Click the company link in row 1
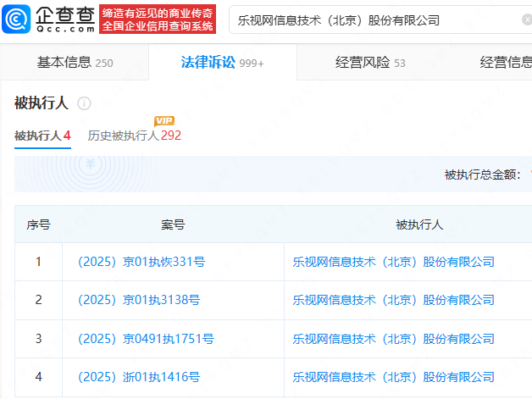 pos(393,262)
